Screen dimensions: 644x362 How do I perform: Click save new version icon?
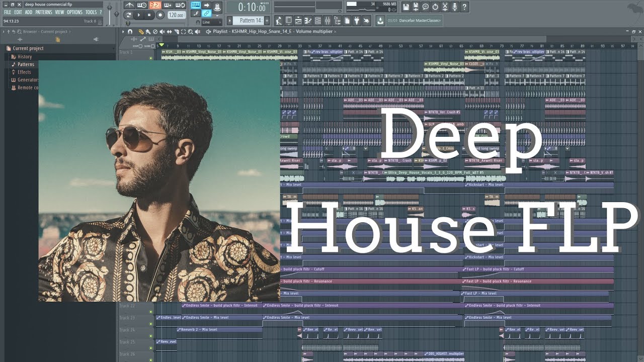[416, 7]
